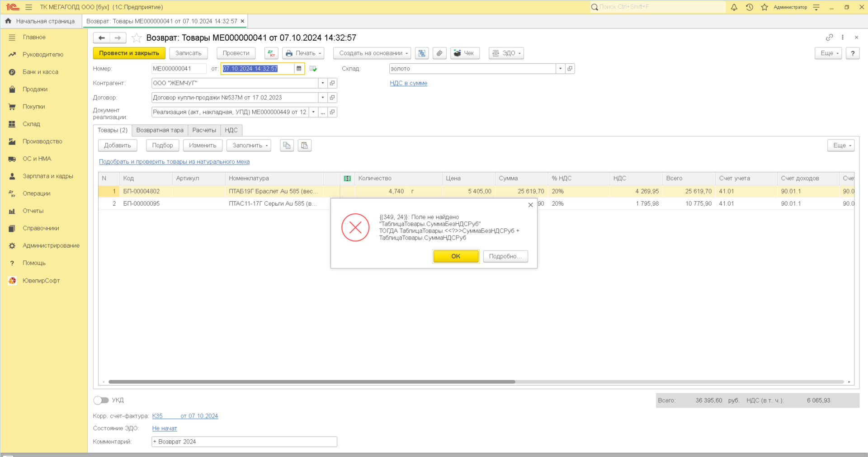Screen dimensions: 868x457
Task: Open the history clock icon
Action: pyautogui.click(x=750, y=7)
